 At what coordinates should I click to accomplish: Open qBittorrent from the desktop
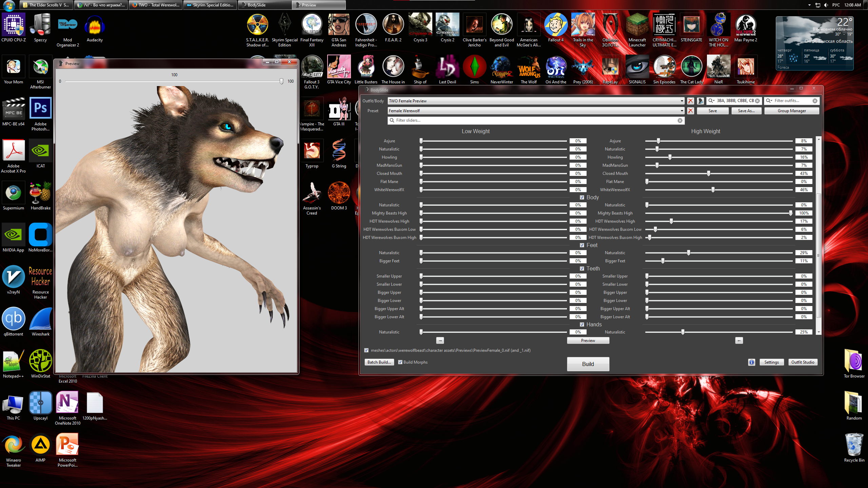14,321
